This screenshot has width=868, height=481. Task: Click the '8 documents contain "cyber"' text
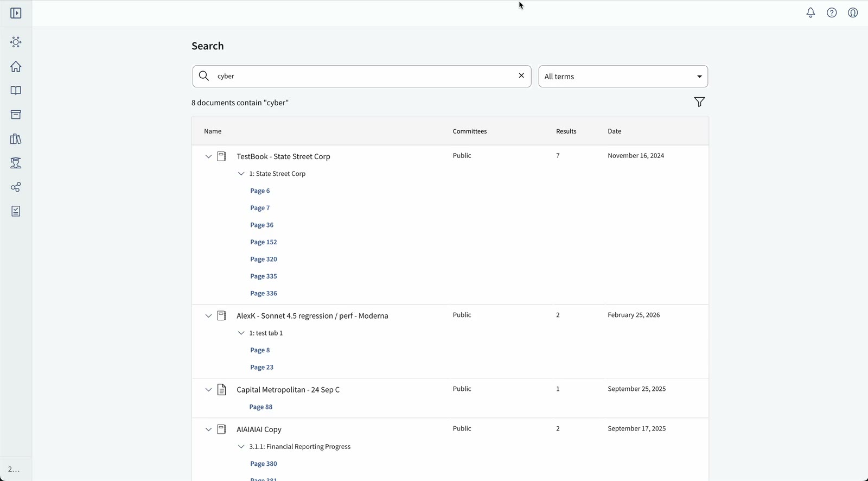(x=240, y=103)
